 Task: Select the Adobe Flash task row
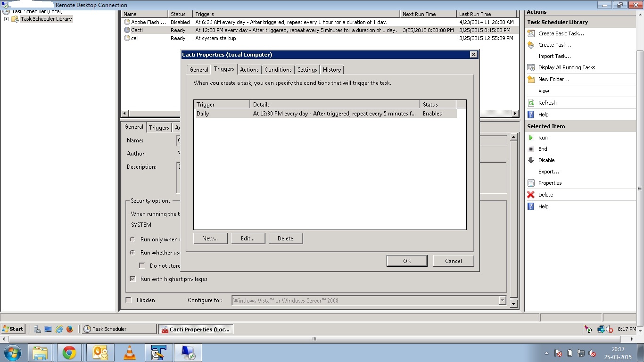click(x=320, y=22)
